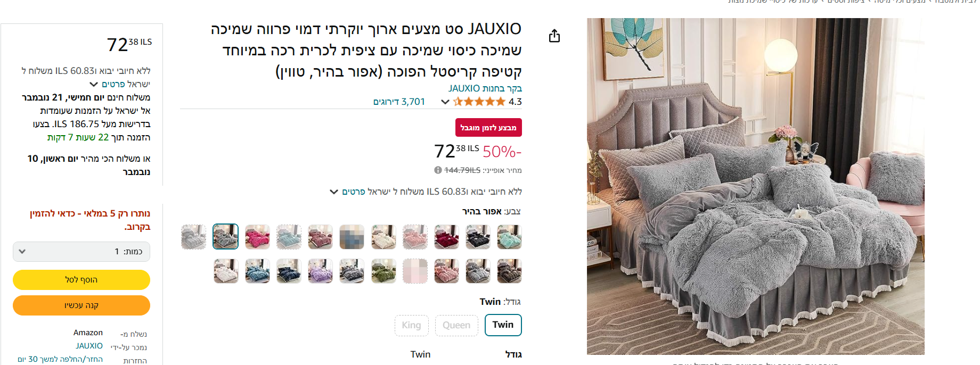Click the orange star rating icons

479,102
